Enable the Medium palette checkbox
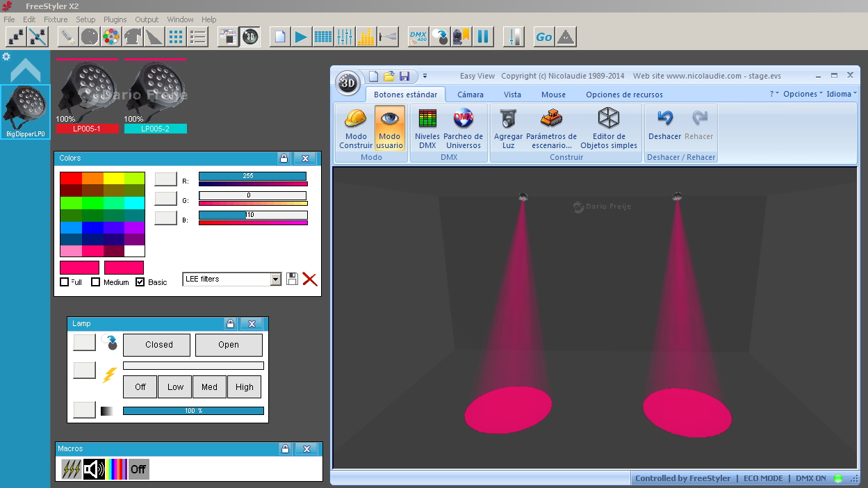The width and height of the screenshot is (868, 488). [96, 282]
